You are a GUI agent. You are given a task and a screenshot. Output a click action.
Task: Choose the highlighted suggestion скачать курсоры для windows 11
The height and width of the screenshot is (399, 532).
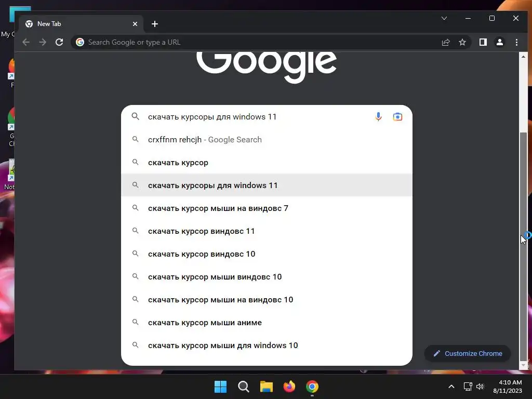pos(267,185)
